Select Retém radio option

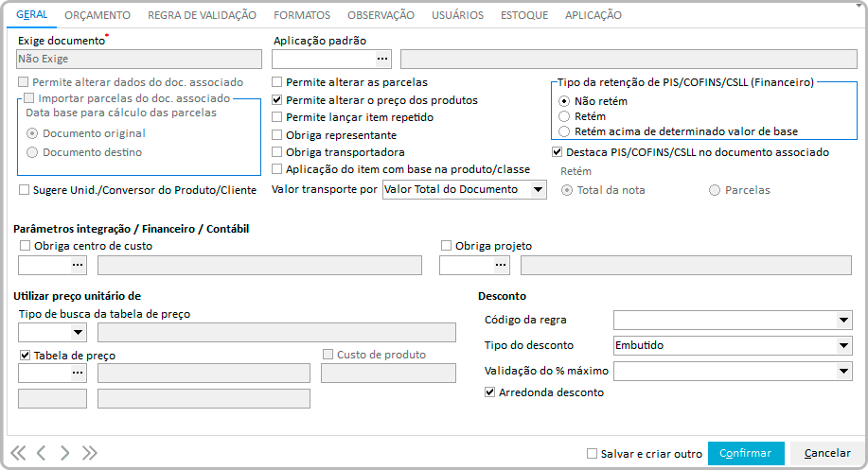(564, 116)
